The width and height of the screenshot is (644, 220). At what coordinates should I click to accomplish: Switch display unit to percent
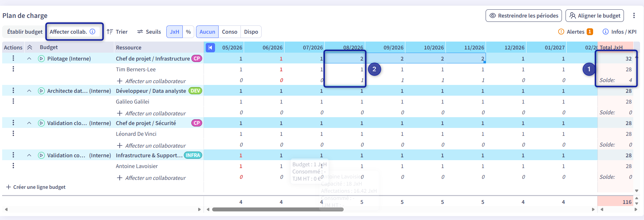pyautogui.click(x=189, y=32)
